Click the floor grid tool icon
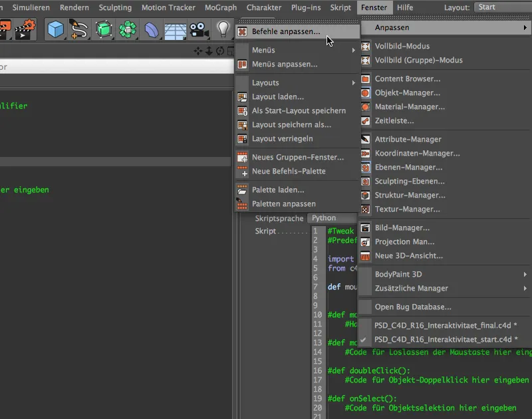 point(175,31)
